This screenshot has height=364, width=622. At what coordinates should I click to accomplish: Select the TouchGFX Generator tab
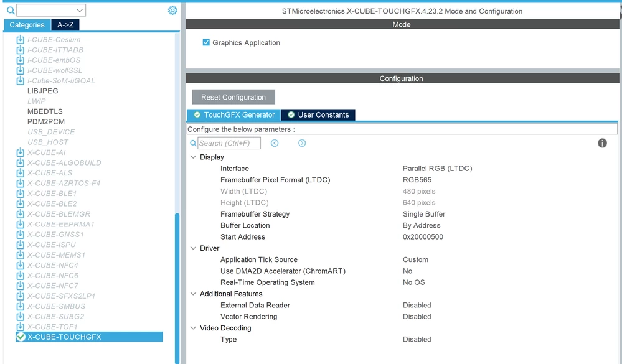[234, 115]
